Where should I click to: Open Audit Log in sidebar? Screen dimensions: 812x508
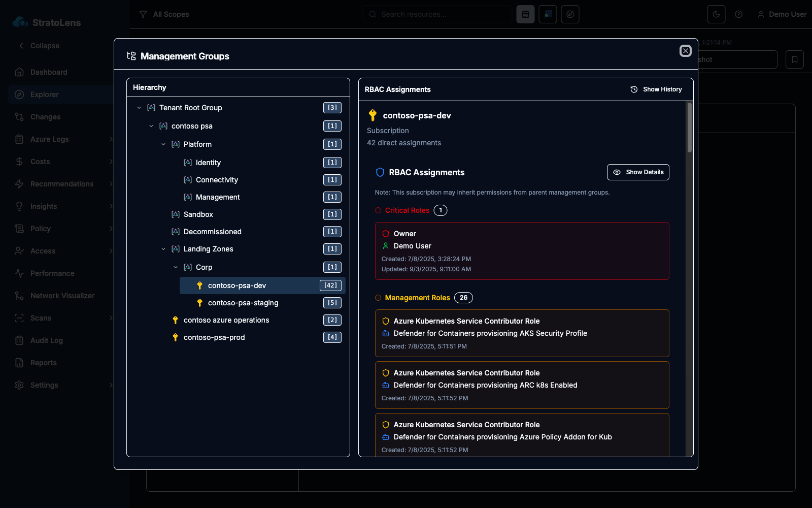pyautogui.click(x=61, y=340)
